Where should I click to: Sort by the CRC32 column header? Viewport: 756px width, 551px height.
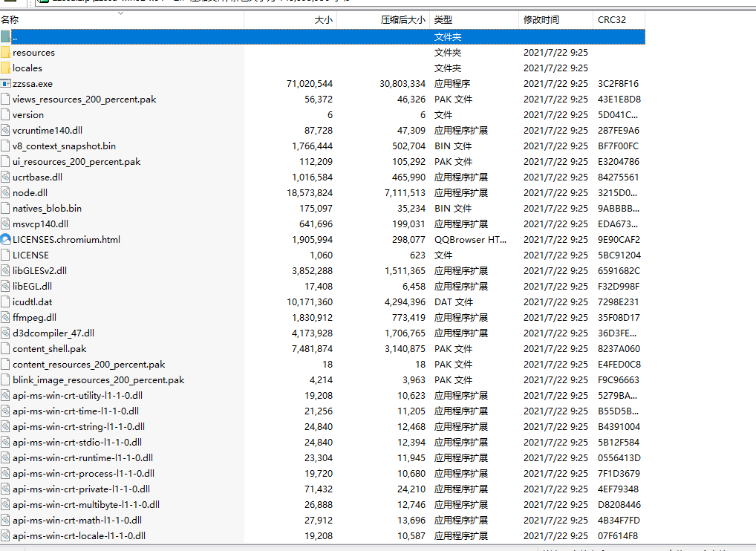click(x=612, y=20)
